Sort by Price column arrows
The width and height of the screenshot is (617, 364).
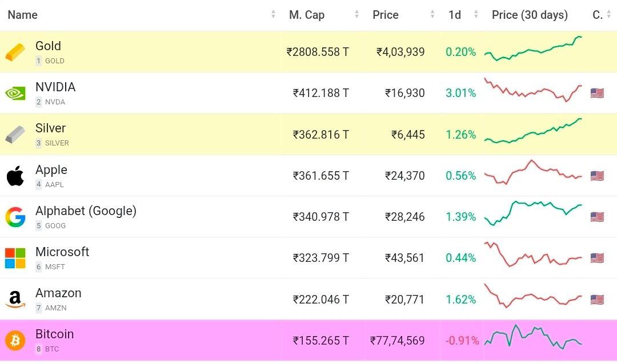pyautogui.click(x=432, y=15)
